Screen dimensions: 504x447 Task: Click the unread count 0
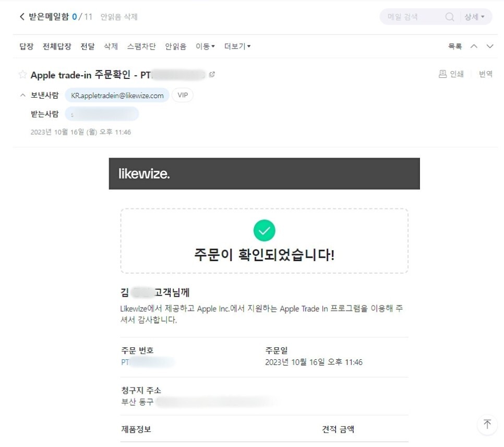[75, 17]
